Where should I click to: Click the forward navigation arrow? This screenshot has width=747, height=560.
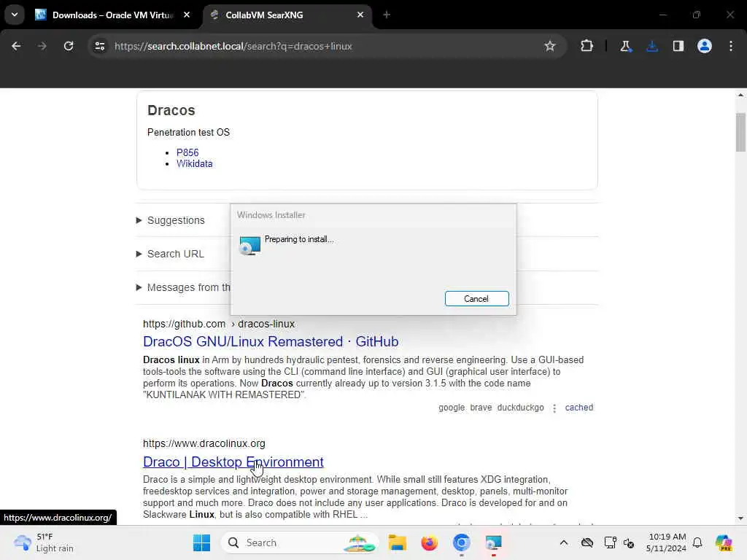coord(42,46)
